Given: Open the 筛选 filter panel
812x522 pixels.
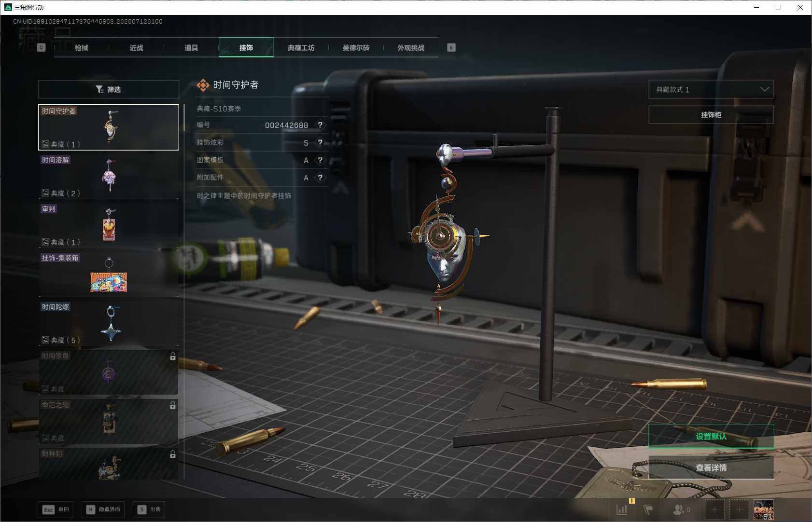Looking at the screenshot, I should pos(109,89).
